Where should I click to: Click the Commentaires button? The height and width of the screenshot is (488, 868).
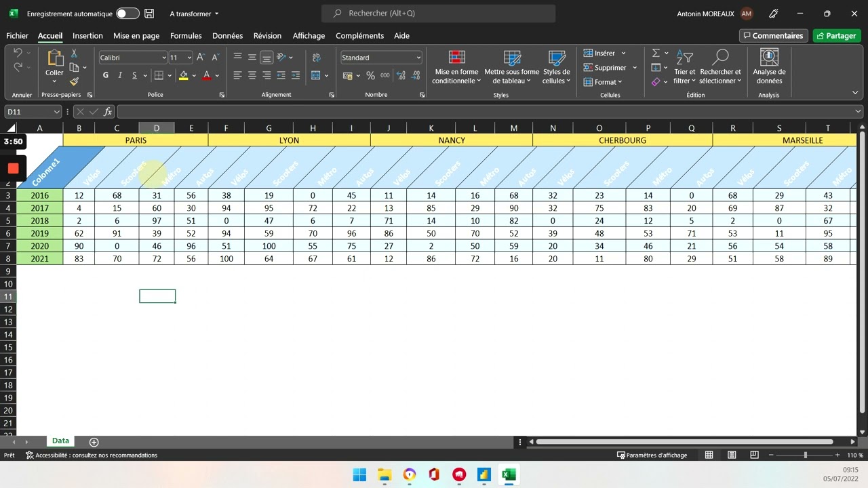pos(774,36)
